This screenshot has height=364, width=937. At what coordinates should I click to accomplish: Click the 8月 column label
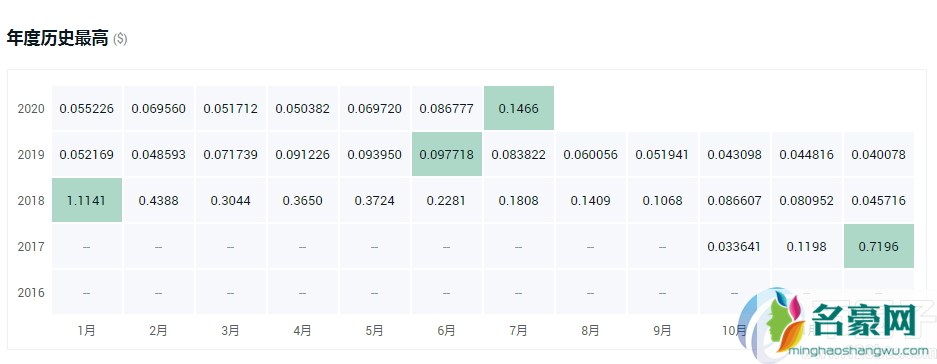pyautogui.click(x=590, y=330)
